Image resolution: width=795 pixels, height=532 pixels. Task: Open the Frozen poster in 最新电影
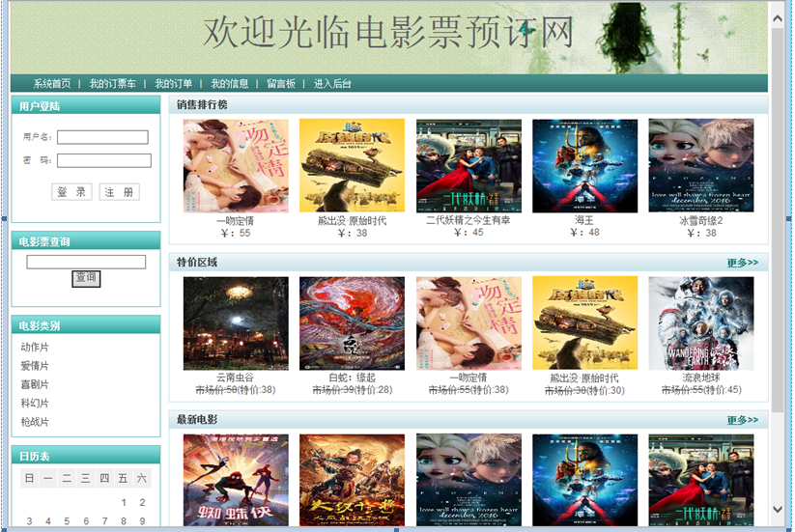point(468,480)
